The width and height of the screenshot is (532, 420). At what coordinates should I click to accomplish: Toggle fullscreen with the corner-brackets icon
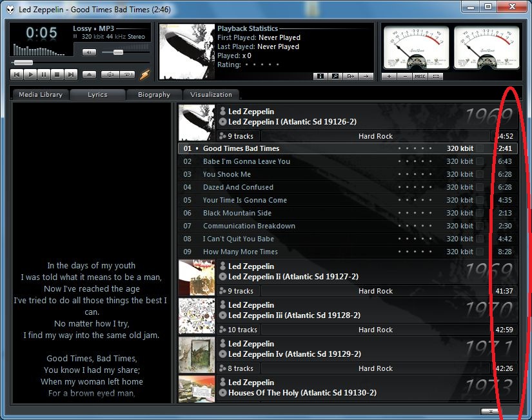[436, 76]
